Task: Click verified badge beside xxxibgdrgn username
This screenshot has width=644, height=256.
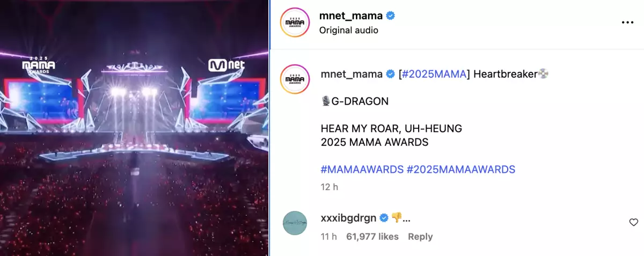Action: (x=384, y=217)
